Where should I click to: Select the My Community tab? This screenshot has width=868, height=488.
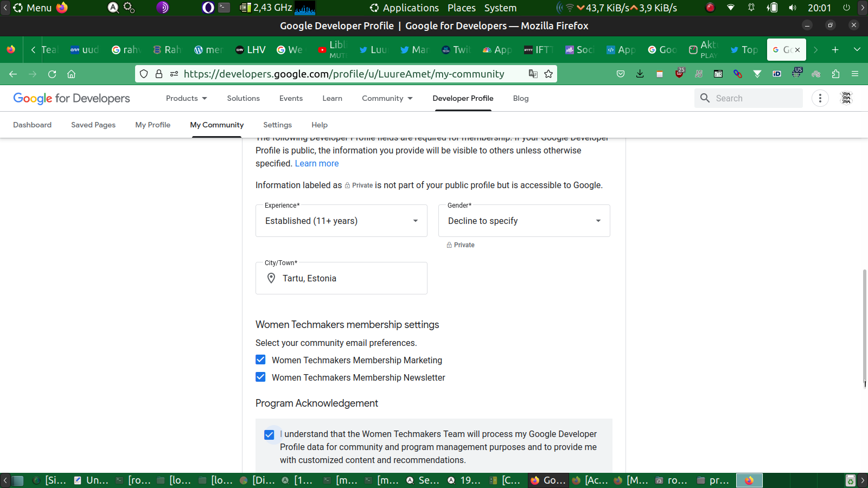tap(216, 125)
